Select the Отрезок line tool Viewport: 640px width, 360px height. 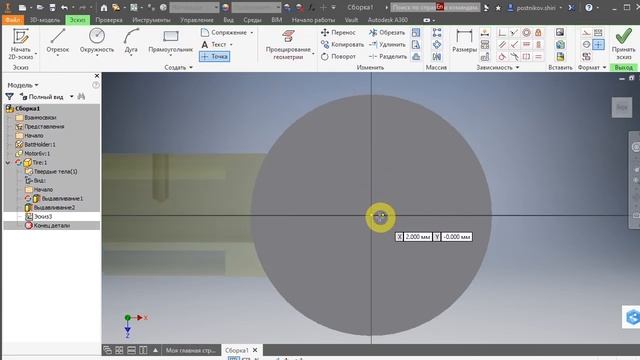pos(58,42)
